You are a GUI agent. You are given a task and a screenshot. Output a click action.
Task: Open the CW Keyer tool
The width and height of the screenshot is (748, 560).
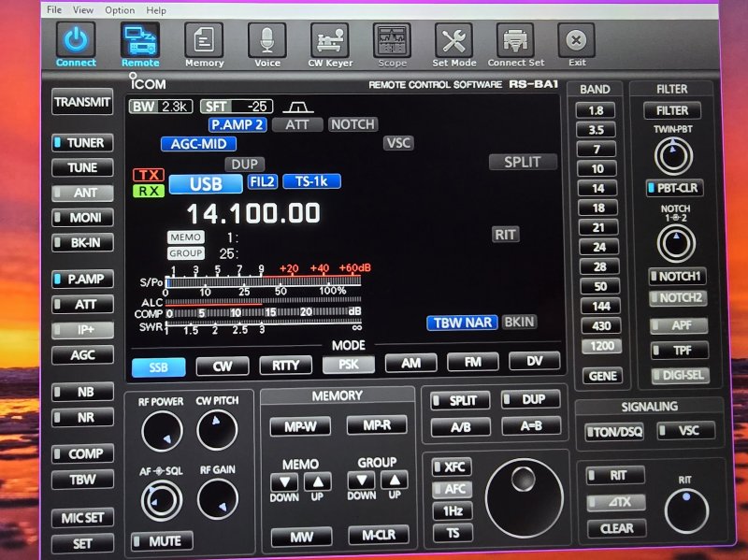coord(330,40)
